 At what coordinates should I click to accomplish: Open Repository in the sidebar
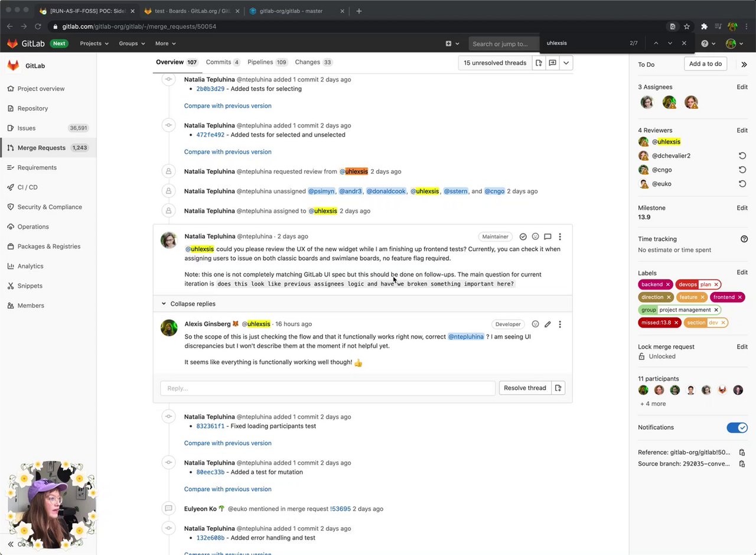click(x=48, y=108)
